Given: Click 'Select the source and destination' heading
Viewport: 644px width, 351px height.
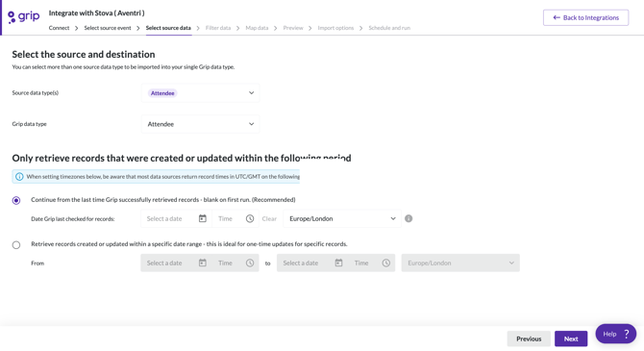Looking at the screenshot, I should click(84, 54).
